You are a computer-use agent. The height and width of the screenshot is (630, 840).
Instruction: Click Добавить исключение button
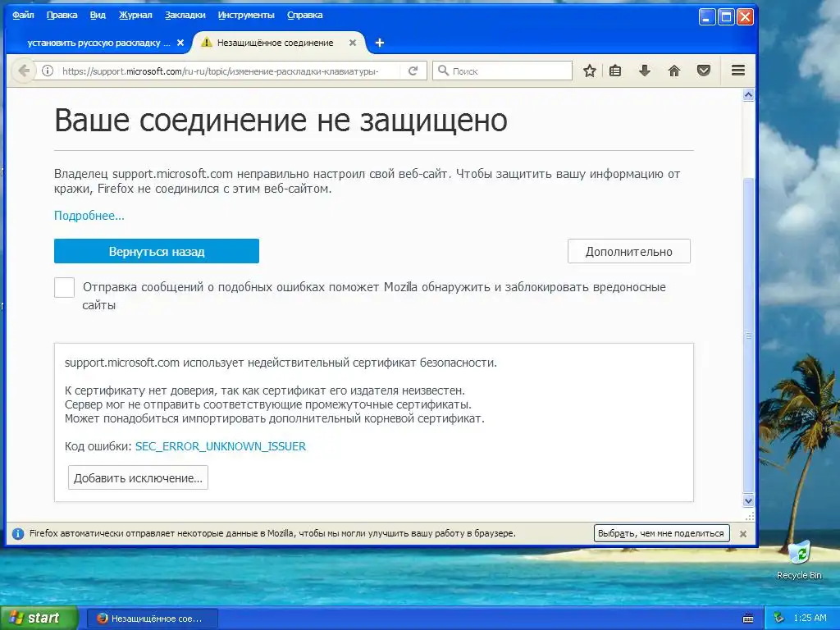click(x=138, y=478)
